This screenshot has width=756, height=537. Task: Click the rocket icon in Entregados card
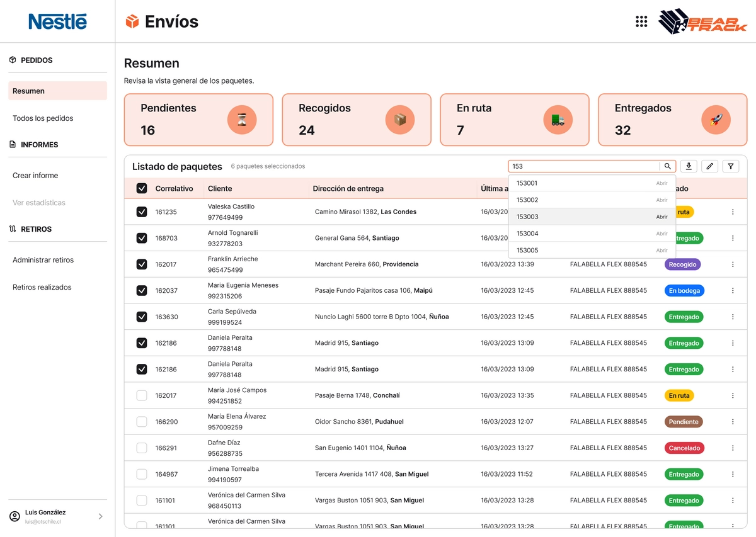716,120
